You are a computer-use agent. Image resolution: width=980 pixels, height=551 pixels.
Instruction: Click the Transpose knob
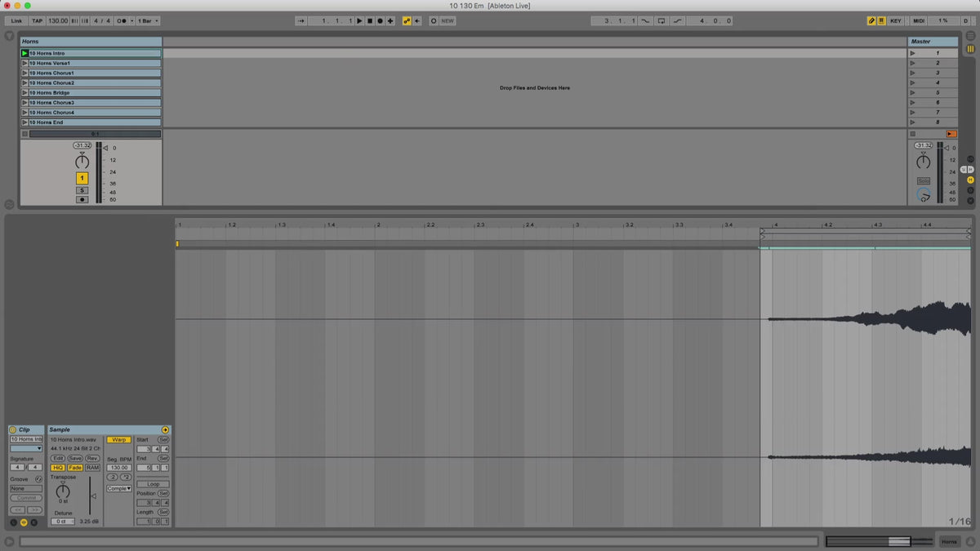pyautogui.click(x=63, y=491)
